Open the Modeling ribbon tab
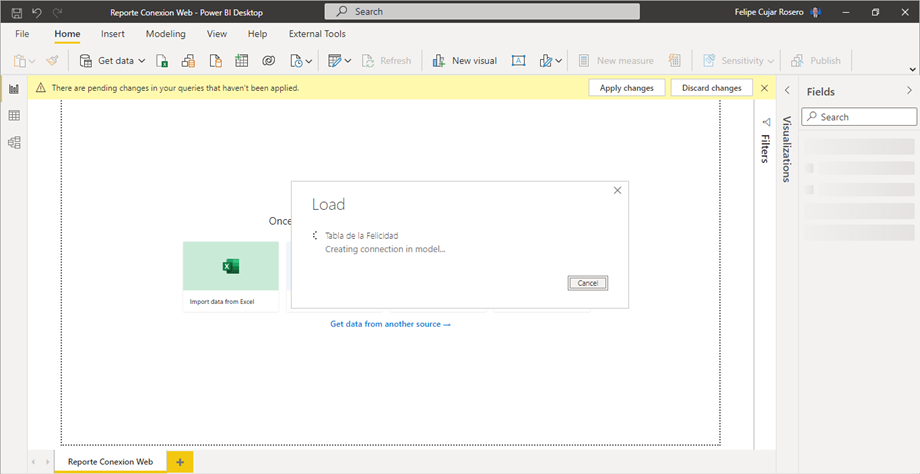The image size is (920, 474). tap(165, 34)
